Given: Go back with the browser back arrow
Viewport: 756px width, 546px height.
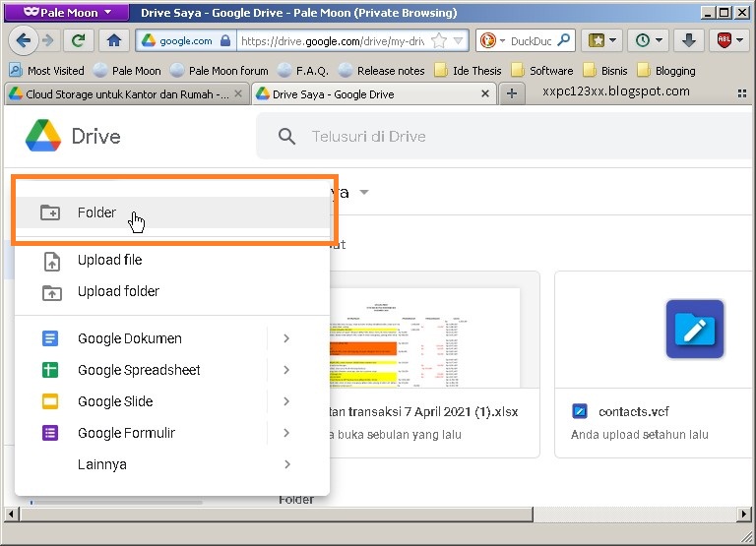Looking at the screenshot, I should point(24,41).
